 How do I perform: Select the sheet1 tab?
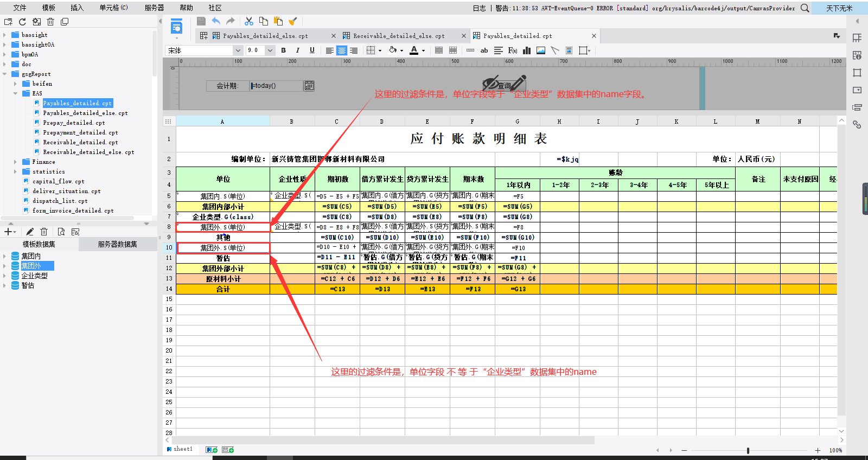pos(180,449)
